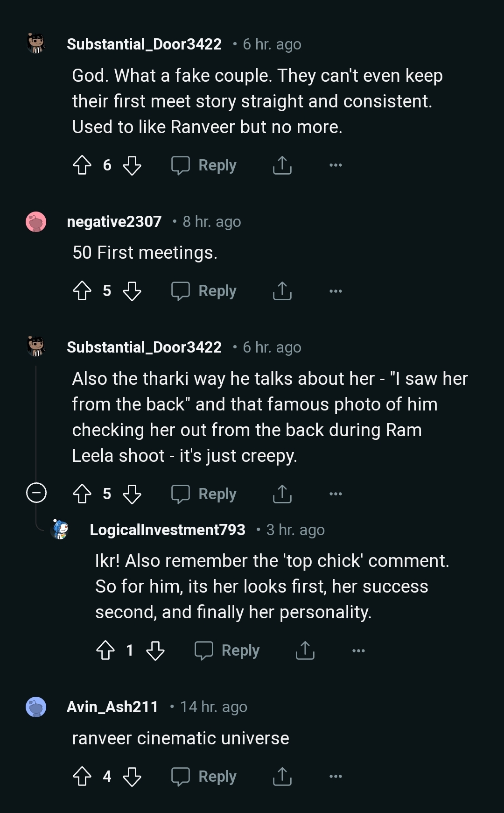Open more options on the Ram Leela comment
The width and height of the screenshot is (504, 813).
click(336, 494)
